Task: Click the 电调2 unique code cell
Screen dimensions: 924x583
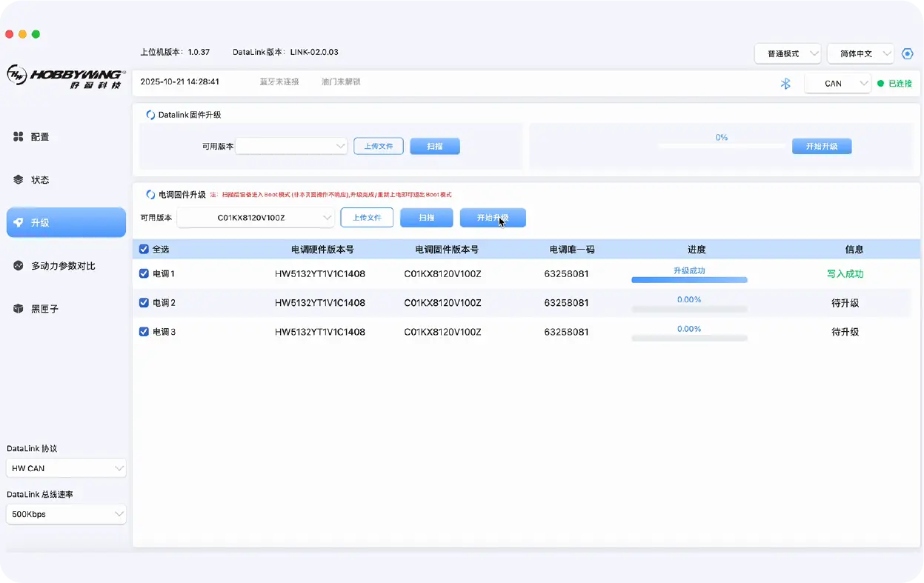Action: point(566,303)
